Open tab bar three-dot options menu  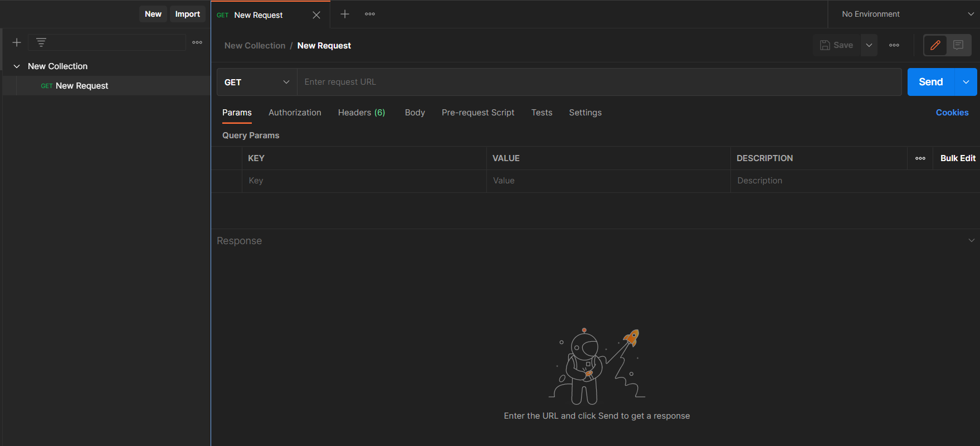pyautogui.click(x=370, y=14)
